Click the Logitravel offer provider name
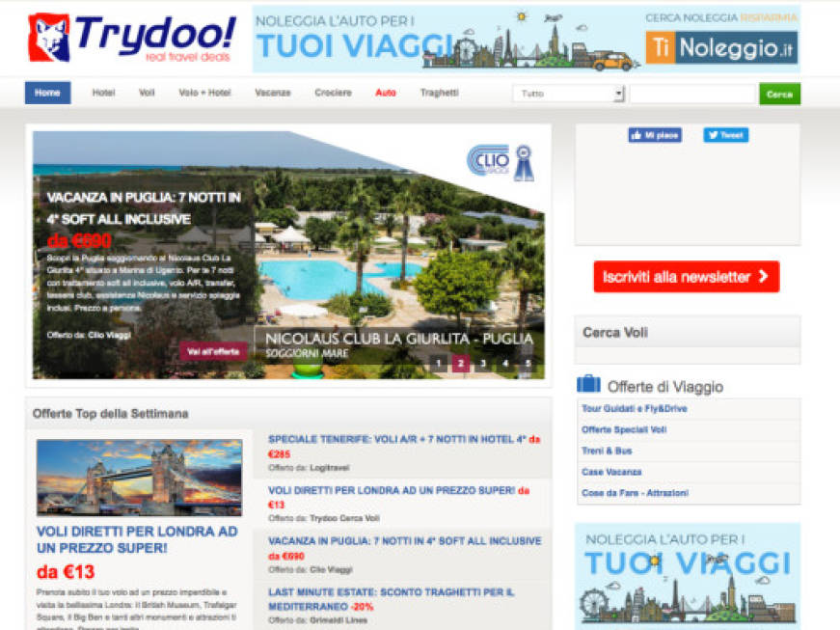This screenshot has height=630, width=840. pyautogui.click(x=330, y=468)
